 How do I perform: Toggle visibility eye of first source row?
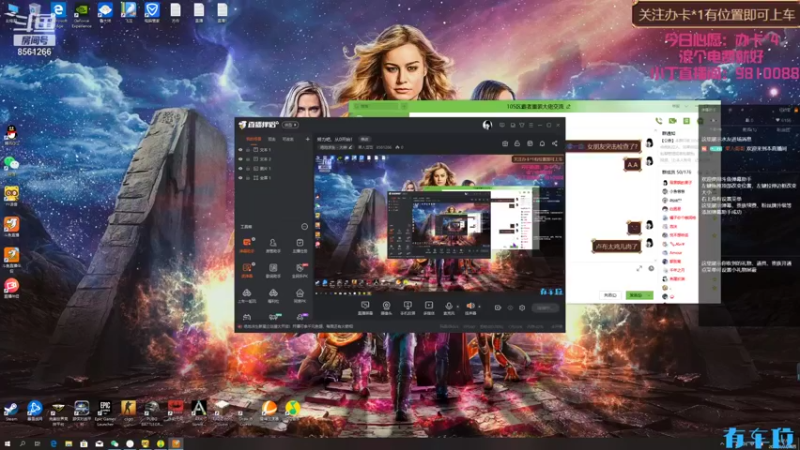click(x=240, y=150)
